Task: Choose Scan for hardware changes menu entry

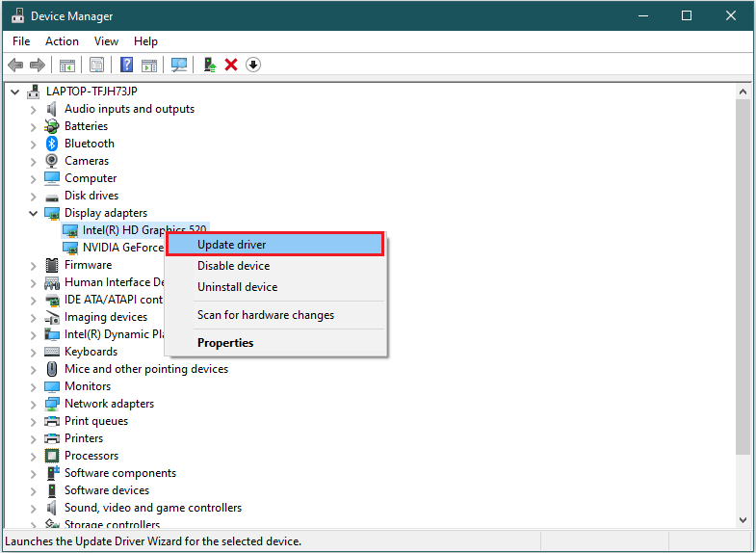Action: click(275, 315)
